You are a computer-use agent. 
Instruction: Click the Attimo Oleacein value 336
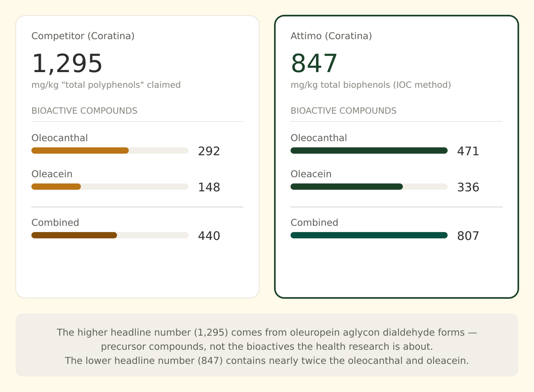[468, 187]
